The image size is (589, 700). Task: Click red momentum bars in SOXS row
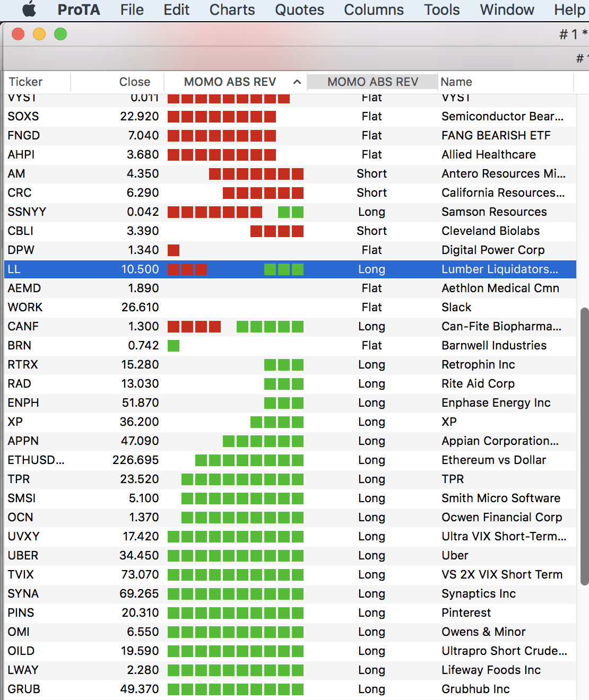pyautogui.click(x=222, y=117)
